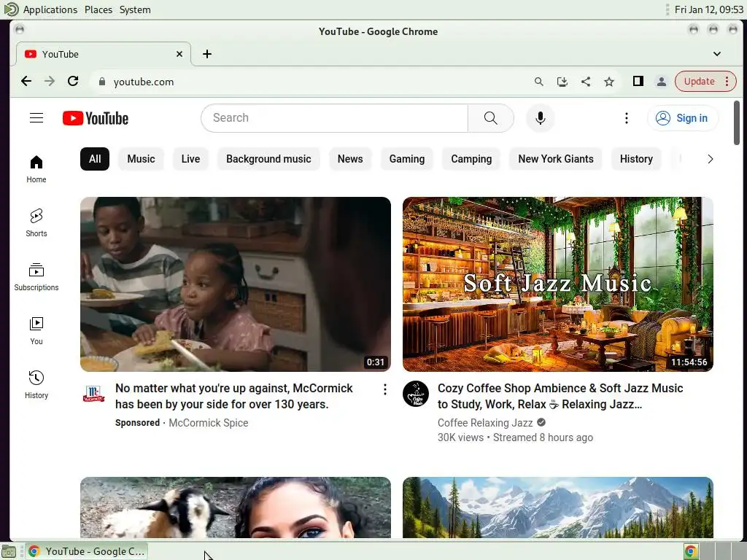
Task: Open Subscriptions in the sidebar
Action: (36, 276)
